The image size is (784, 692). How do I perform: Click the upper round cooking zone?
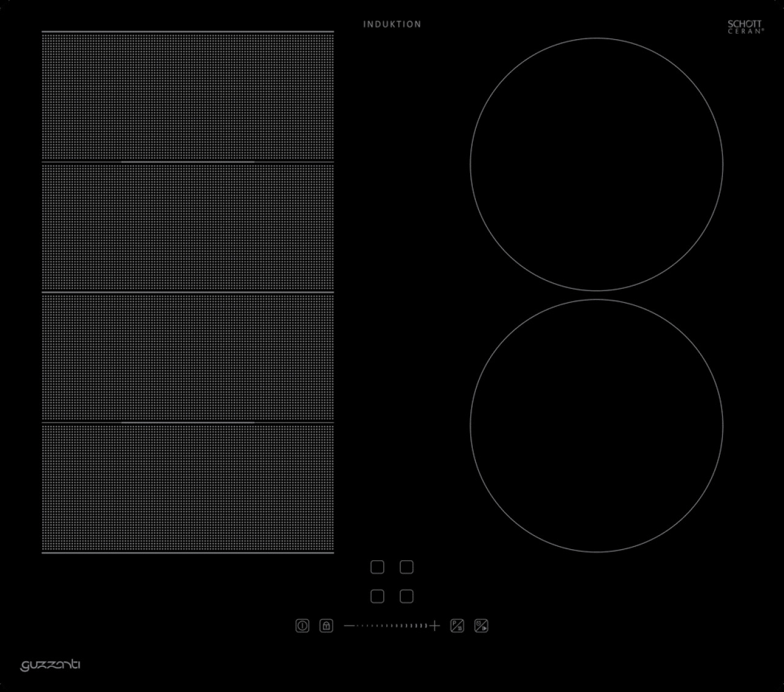tap(597, 164)
